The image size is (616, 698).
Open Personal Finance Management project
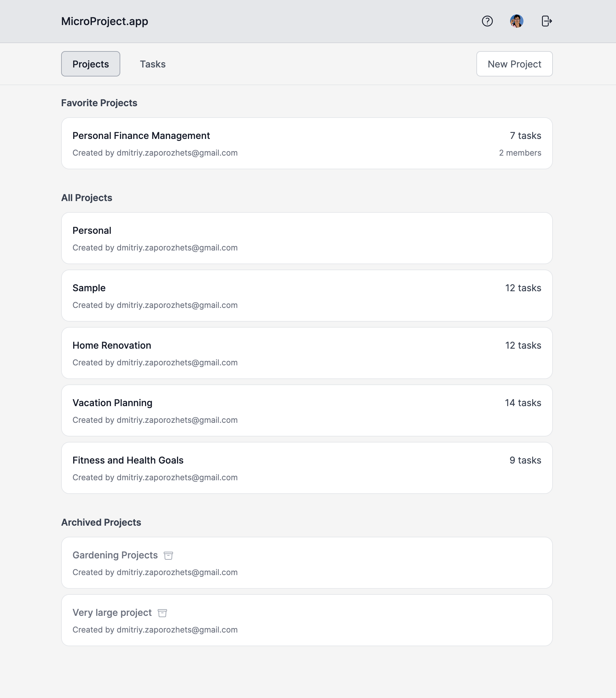pos(141,136)
